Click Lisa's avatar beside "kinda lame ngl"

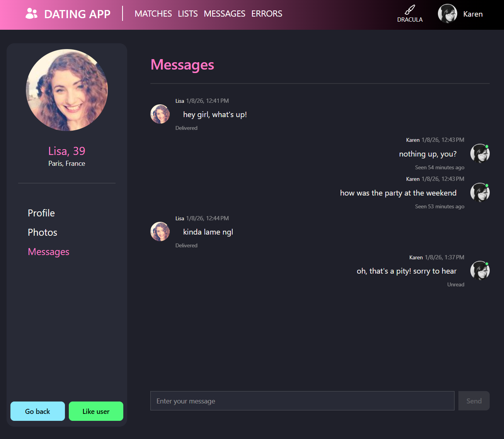click(x=160, y=231)
